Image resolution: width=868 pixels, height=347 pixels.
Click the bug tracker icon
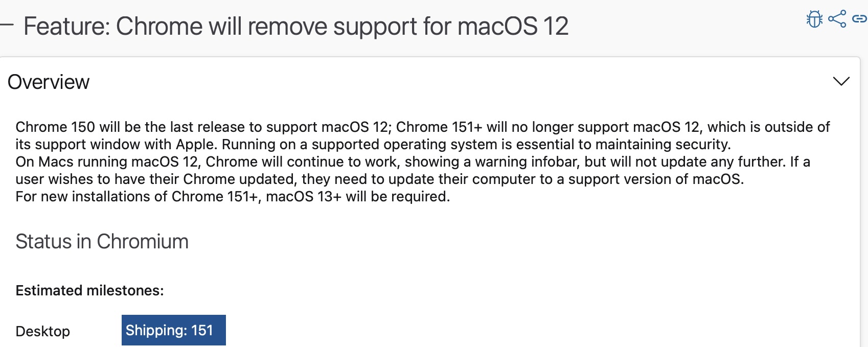tap(814, 19)
